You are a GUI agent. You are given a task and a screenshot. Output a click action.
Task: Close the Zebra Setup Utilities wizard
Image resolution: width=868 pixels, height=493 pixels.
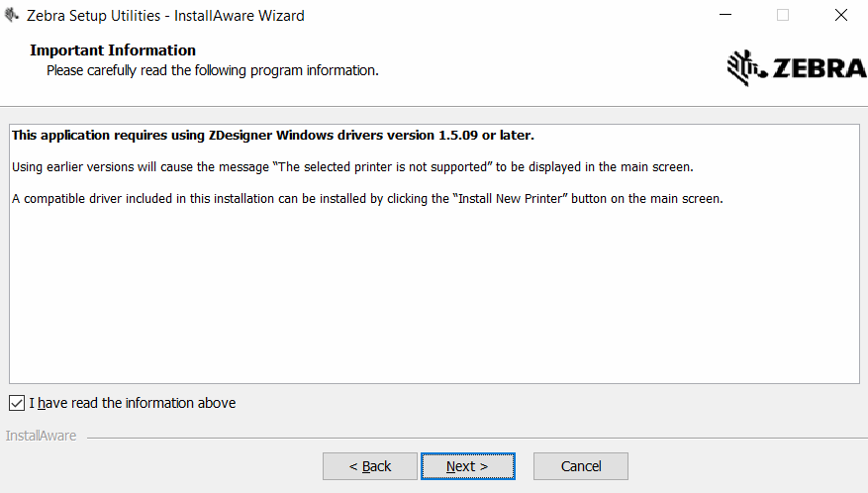[x=840, y=16]
